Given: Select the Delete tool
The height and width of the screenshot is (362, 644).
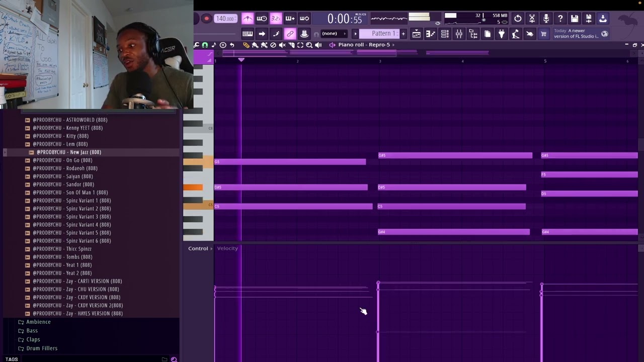Looking at the screenshot, I should (x=273, y=45).
